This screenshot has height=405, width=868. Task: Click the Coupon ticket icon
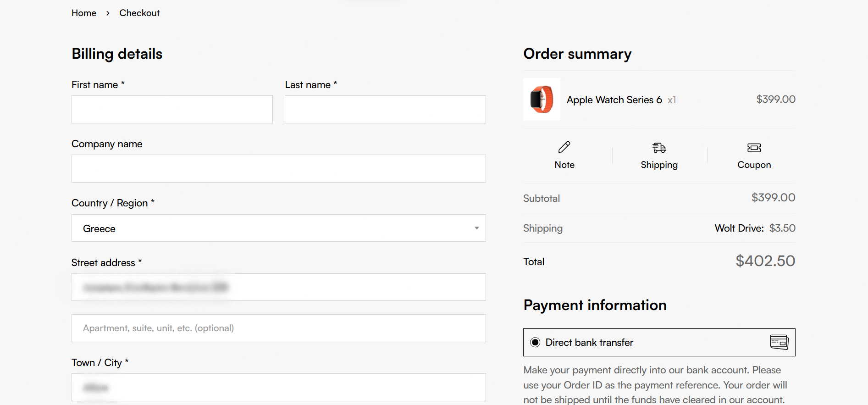(754, 148)
